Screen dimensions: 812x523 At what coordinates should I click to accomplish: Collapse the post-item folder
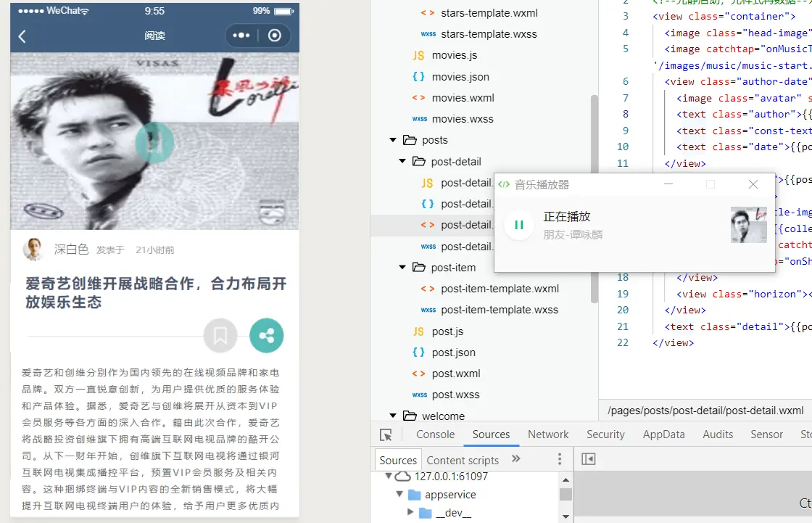(402, 268)
